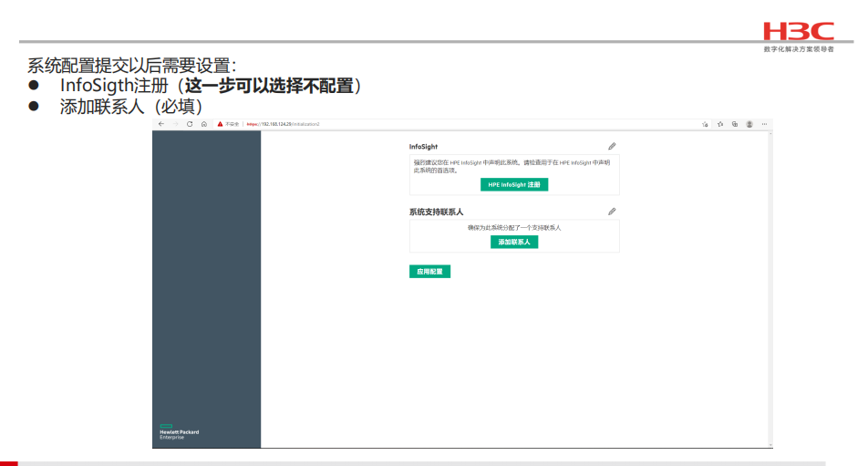Click the browser forward arrow
This screenshot has height=466, width=868.
175,124
